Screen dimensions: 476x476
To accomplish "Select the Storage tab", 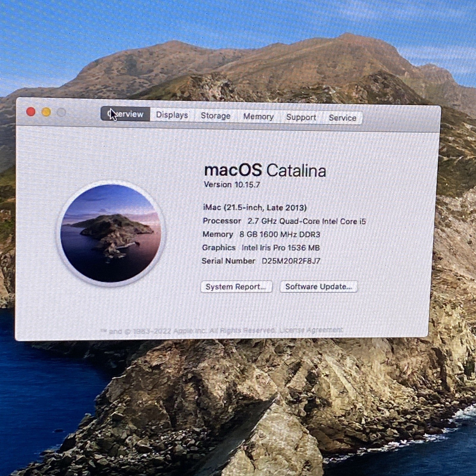I will pos(215,116).
